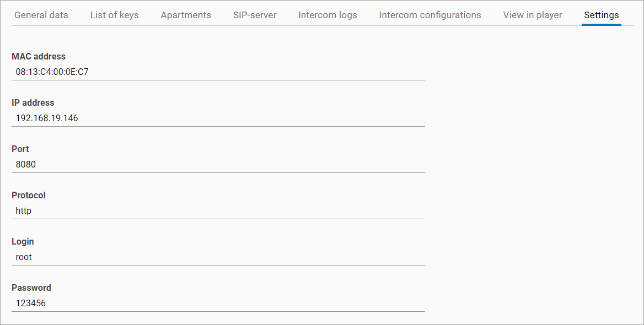Switch to the List of keys tab
The width and height of the screenshot is (644, 325).
(x=114, y=15)
